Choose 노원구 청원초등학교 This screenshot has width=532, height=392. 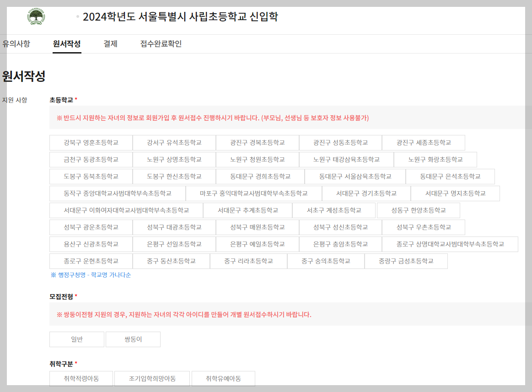[x=257, y=160]
